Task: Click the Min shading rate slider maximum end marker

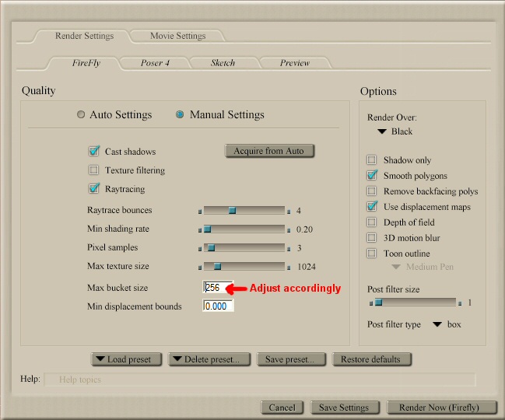Action: [289, 230]
